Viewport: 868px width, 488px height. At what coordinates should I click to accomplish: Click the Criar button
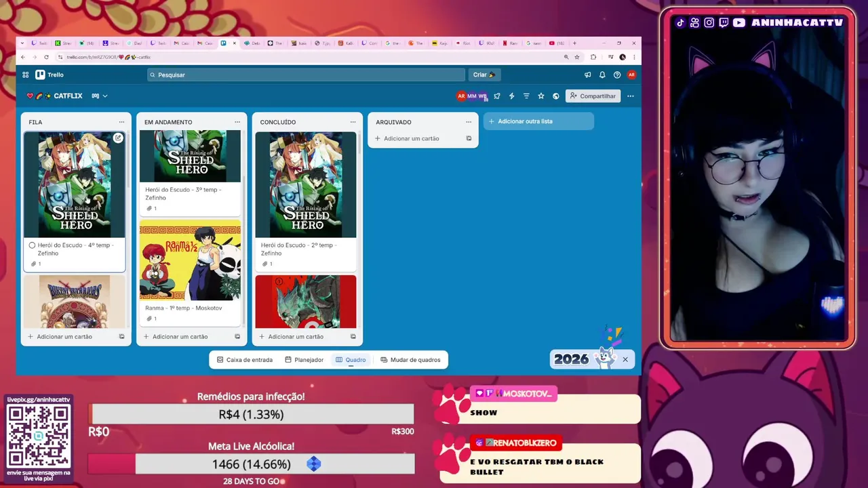coord(484,75)
